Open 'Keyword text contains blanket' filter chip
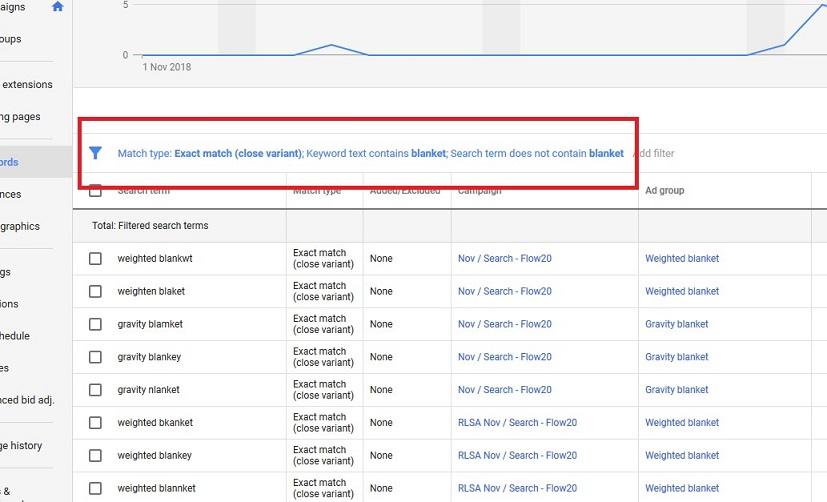This screenshot has width=827, height=502. coord(375,154)
